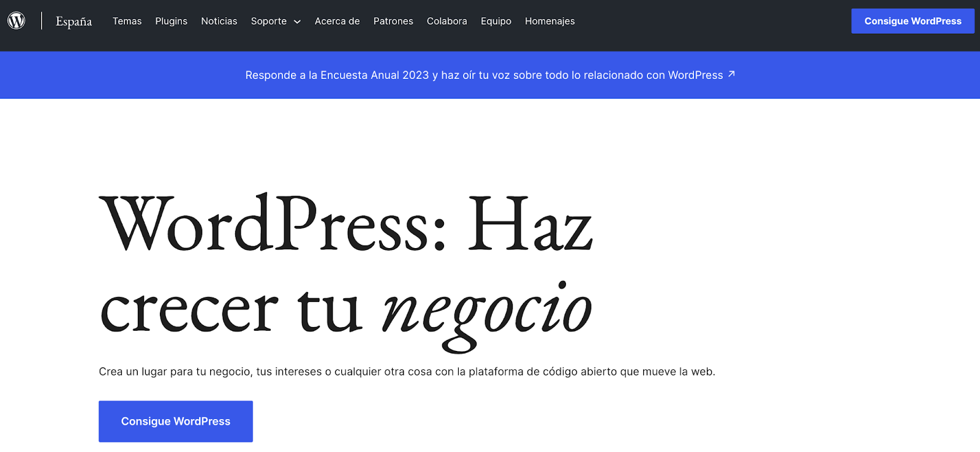Viewport: 980px width, 452px height.
Task: Click the 'Crea un lugar para tu negocio' paragraph
Action: pos(407,372)
